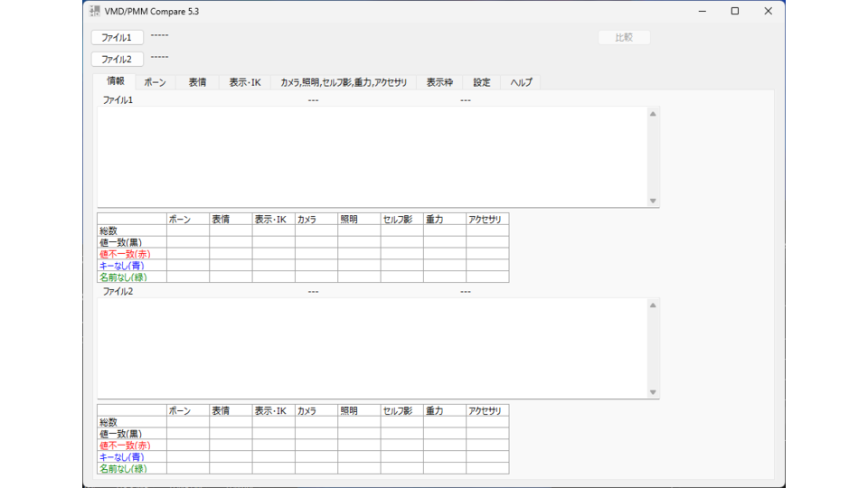Click the ファイル2 file select button
This screenshot has height=488, width=868.
(x=118, y=59)
